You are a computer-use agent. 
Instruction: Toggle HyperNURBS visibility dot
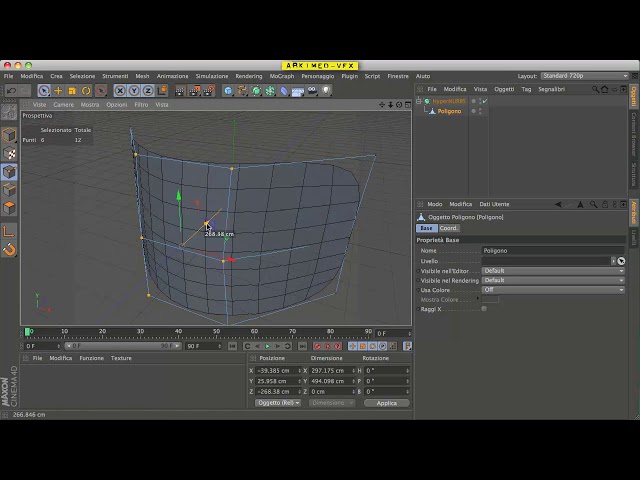(x=474, y=101)
